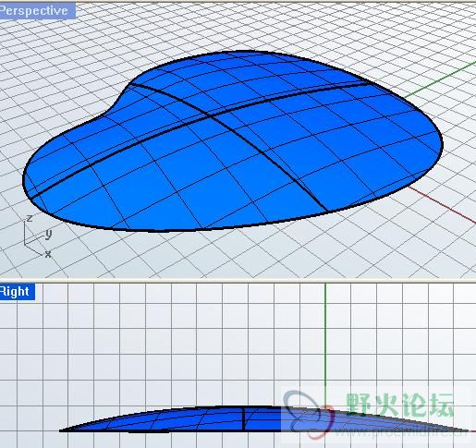Click the x label of the world axis icon
The height and width of the screenshot is (448, 476).
point(48,254)
